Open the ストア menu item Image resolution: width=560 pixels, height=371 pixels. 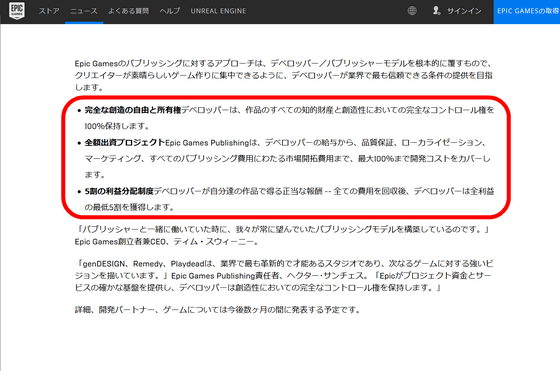coord(49,11)
